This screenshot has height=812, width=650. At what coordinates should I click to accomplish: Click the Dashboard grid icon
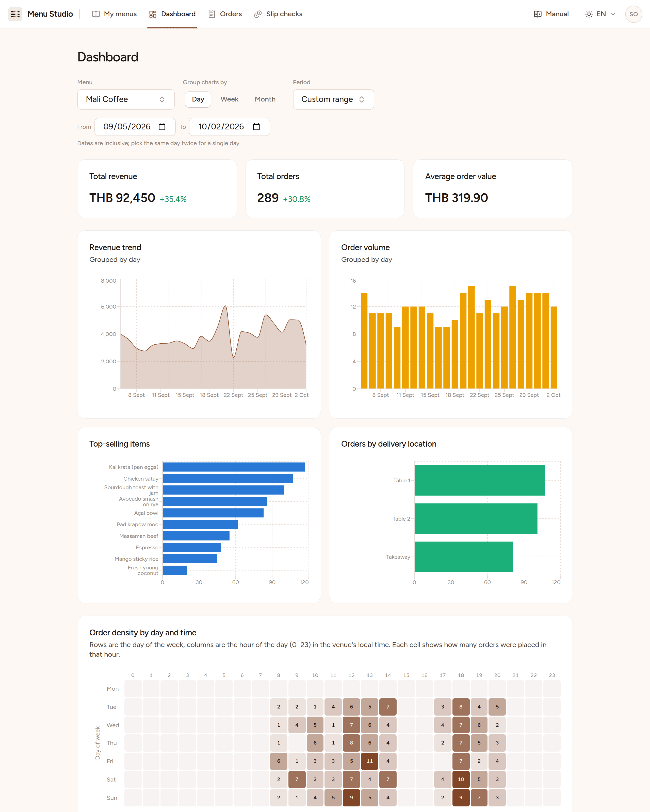tap(153, 14)
